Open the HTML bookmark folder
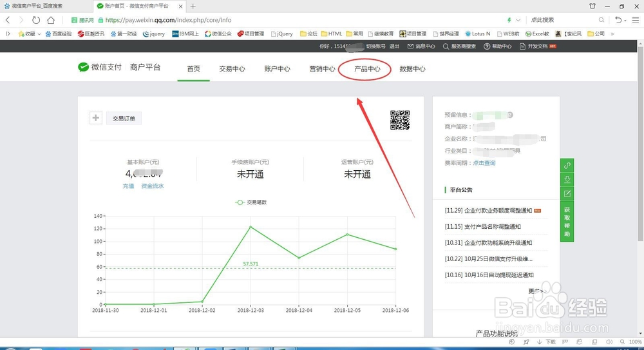This screenshot has width=644, height=350. [332, 34]
